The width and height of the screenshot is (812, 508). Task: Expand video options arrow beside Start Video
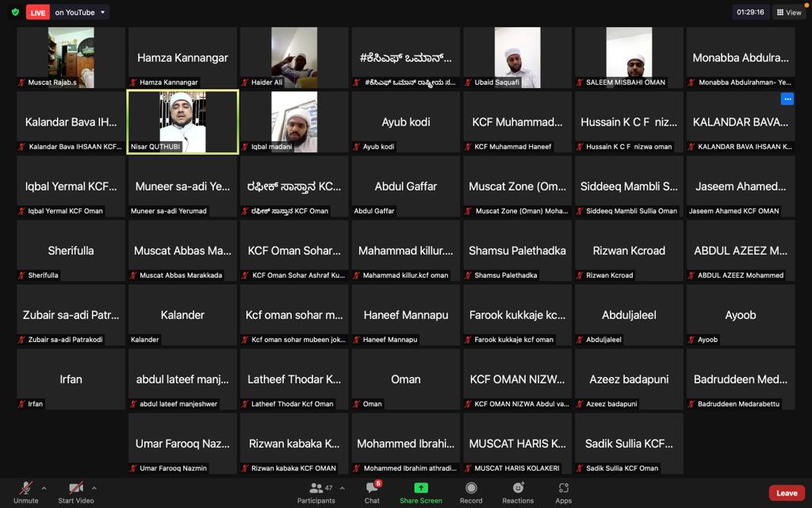click(x=94, y=488)
